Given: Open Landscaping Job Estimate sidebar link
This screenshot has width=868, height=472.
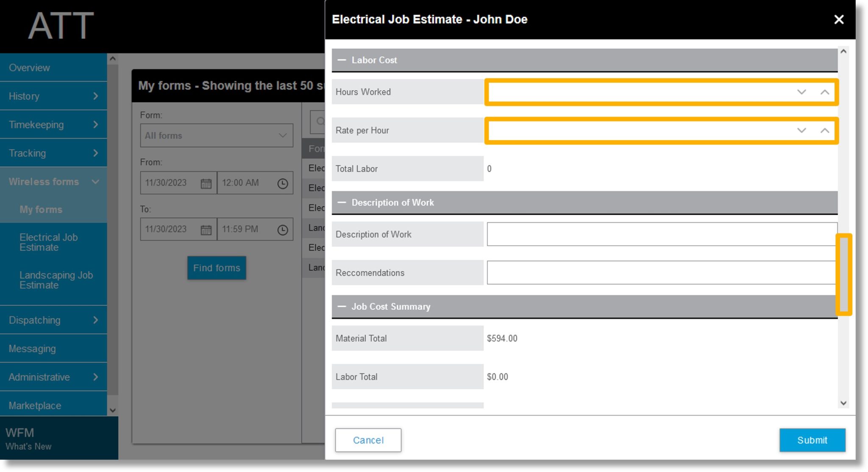Looking at the screenshot, I should pos(56,280).
